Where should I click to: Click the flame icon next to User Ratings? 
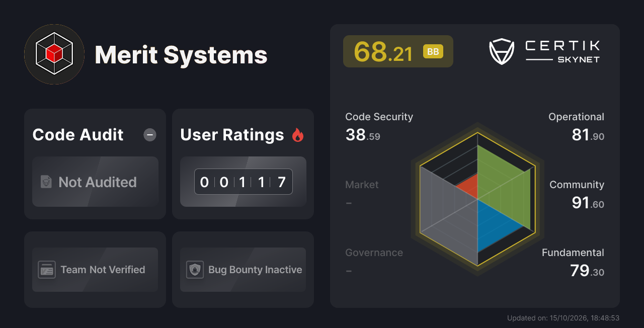pos(298,135)
